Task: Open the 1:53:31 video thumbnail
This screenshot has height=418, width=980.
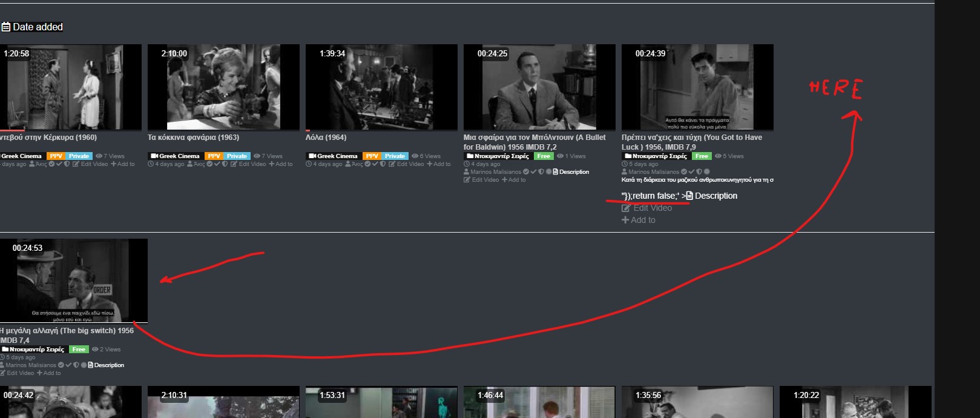Action: point(381,402)
